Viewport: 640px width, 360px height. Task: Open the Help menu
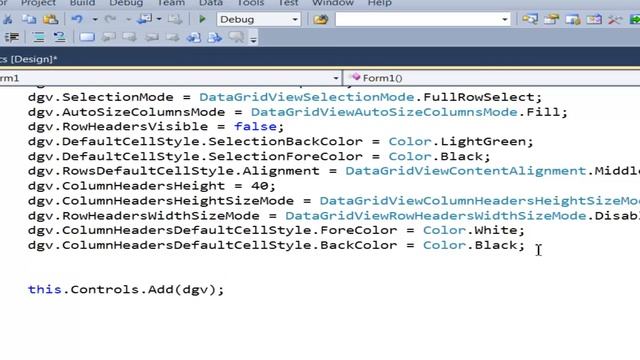tap(380, 3)
